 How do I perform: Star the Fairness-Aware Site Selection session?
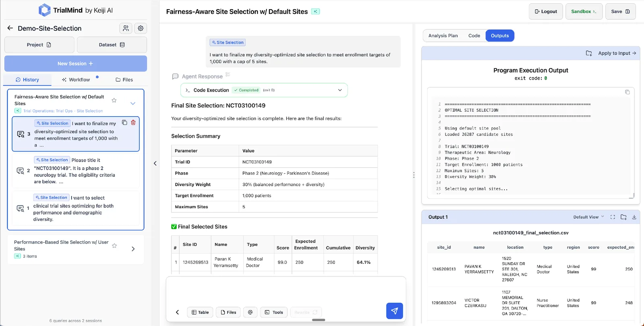coord(114,100)
